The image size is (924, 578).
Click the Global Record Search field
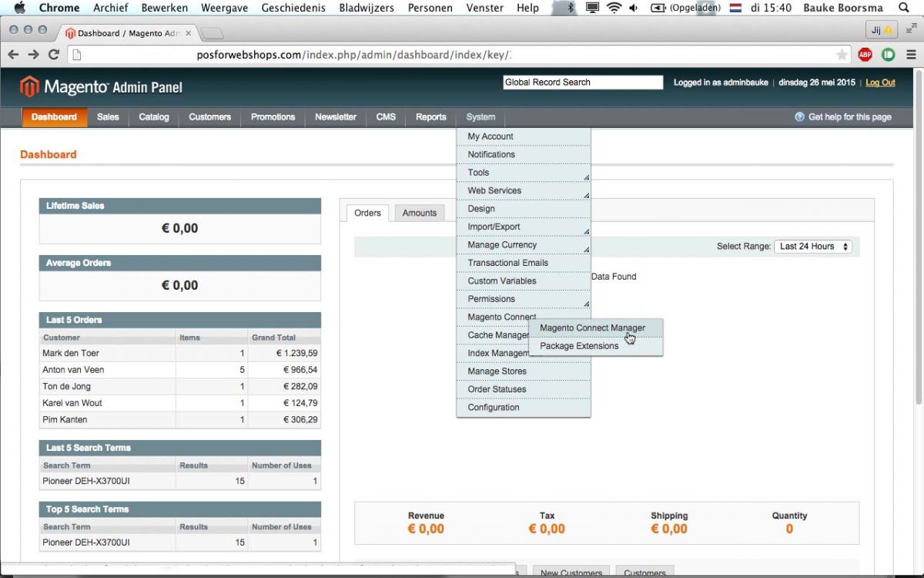tap(583, 82)
